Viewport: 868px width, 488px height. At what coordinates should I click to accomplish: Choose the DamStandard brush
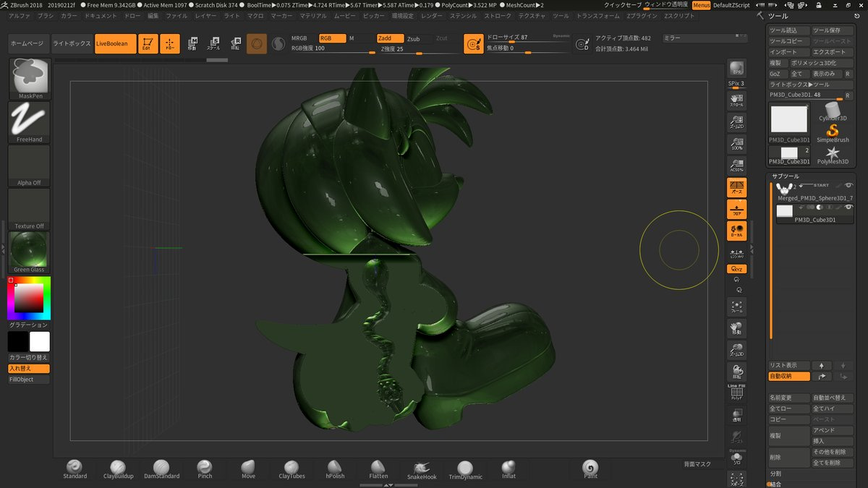[161, 468]
